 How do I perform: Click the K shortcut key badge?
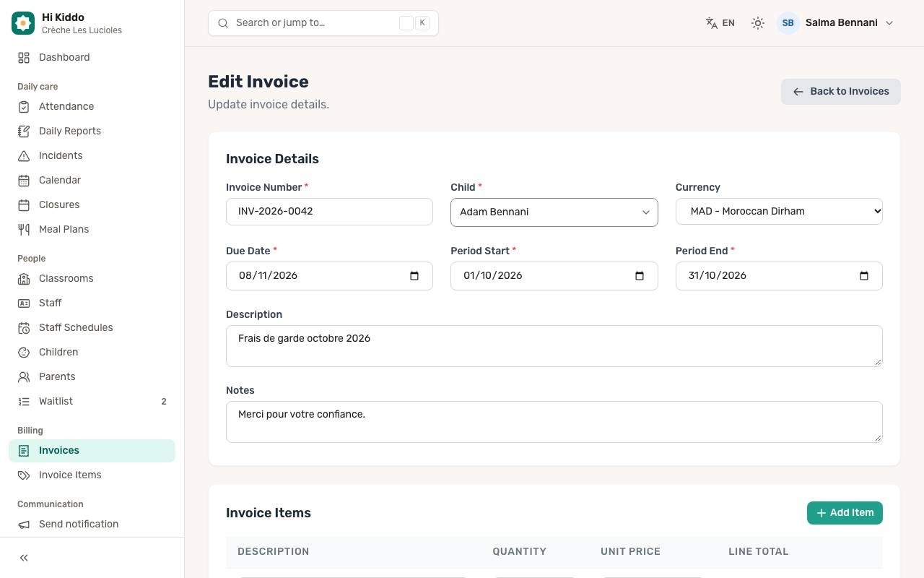pyautogui.click(x=422, y=23)
